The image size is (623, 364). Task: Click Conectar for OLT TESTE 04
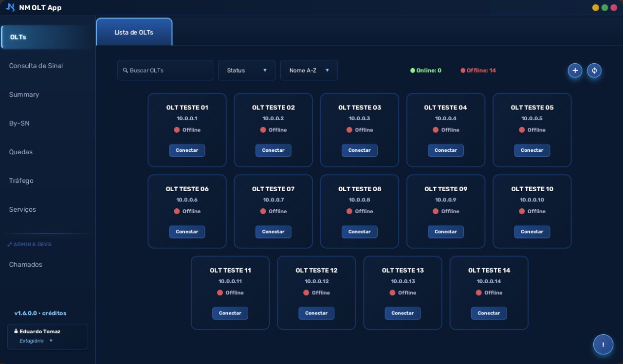pyautogui.click(x=446, y=150)
